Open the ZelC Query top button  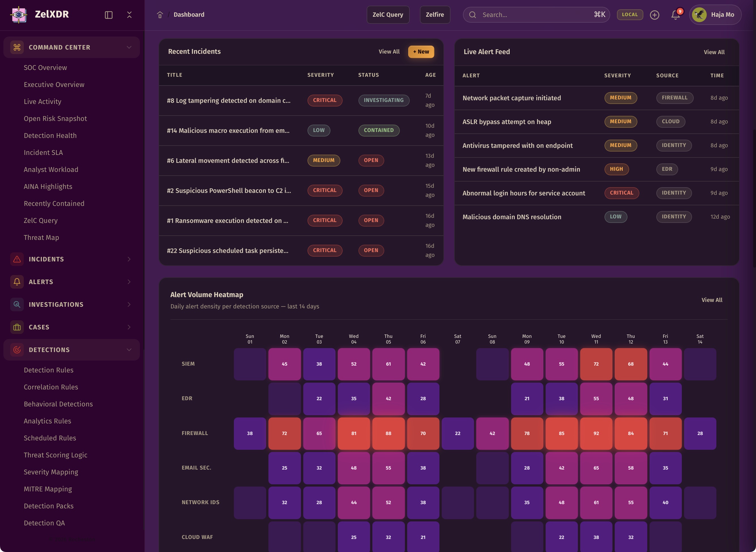point(388,15)
